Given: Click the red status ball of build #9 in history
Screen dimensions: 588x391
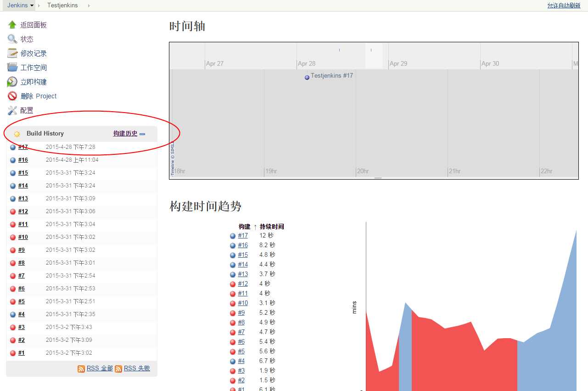Looking at the screenshot, I should [x=13, y=250].
